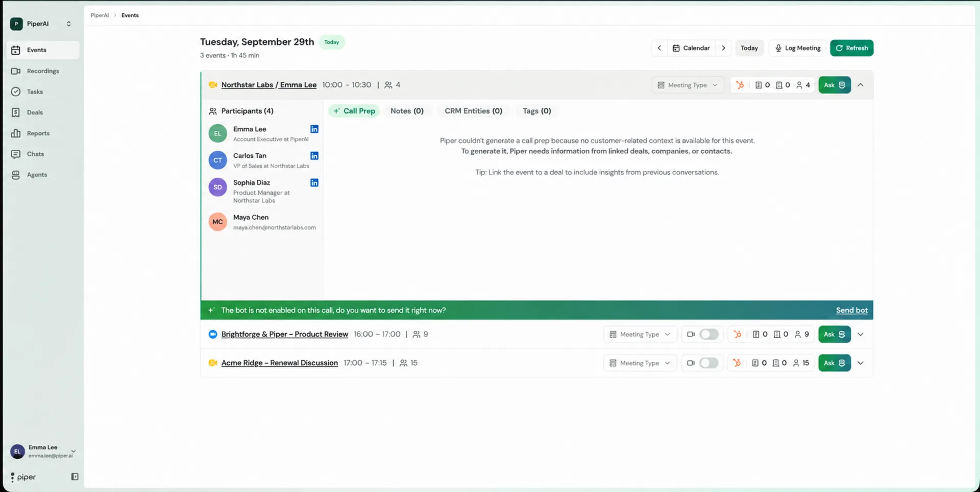The height and width of the screenshot is (492, 980).
Task: Click Ask button on Brightforge event row
Action: [x=834, y=334]
